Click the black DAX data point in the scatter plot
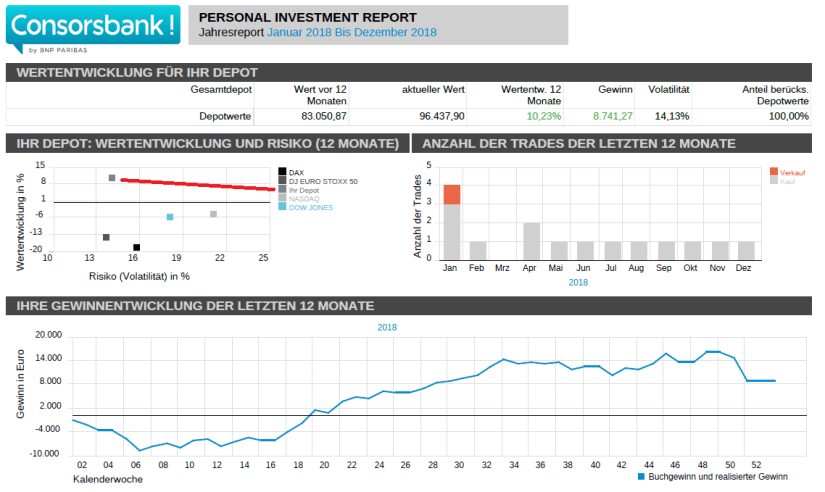Image resolution: width=825 pixels, height=492 pixels. coord(137,247)
